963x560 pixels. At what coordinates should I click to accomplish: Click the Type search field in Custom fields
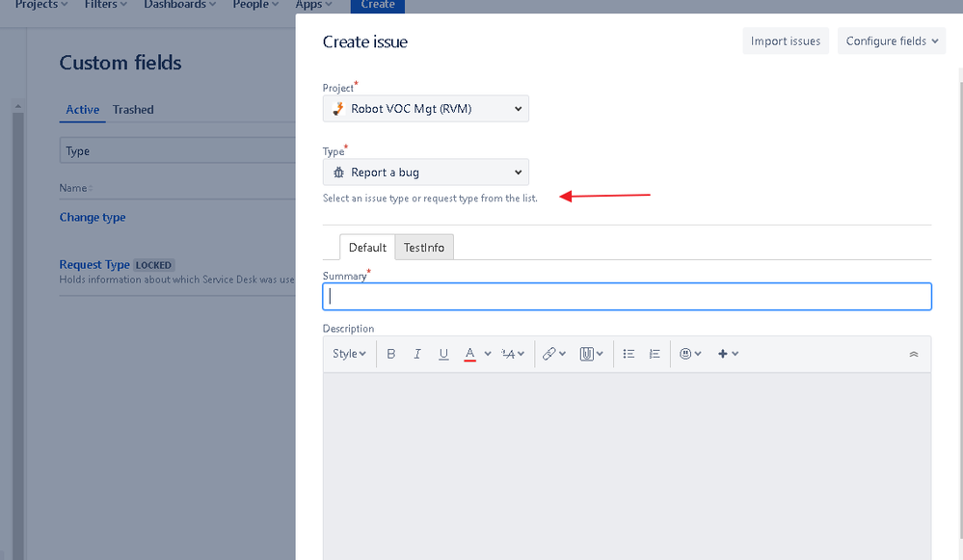pos(177,150)
